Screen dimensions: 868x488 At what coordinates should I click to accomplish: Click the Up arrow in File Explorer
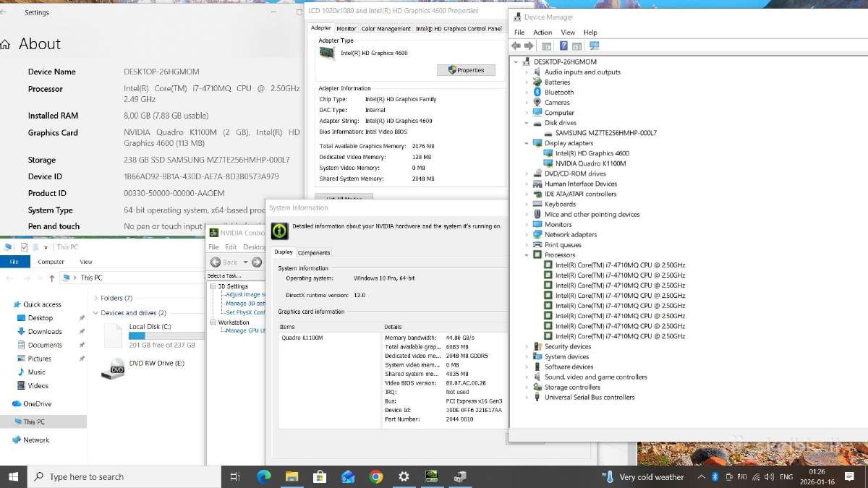[51, 278]
